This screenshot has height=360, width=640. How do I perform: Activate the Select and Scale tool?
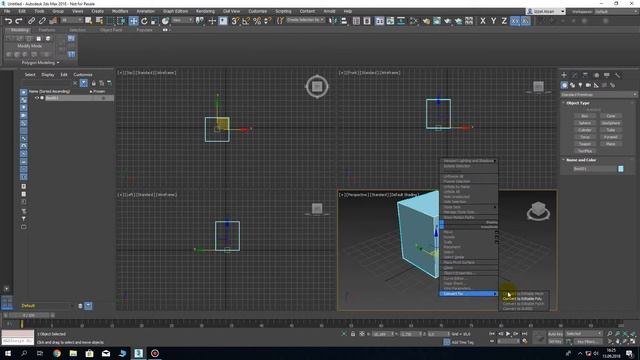pyautogui.click(x=155, y=21)
